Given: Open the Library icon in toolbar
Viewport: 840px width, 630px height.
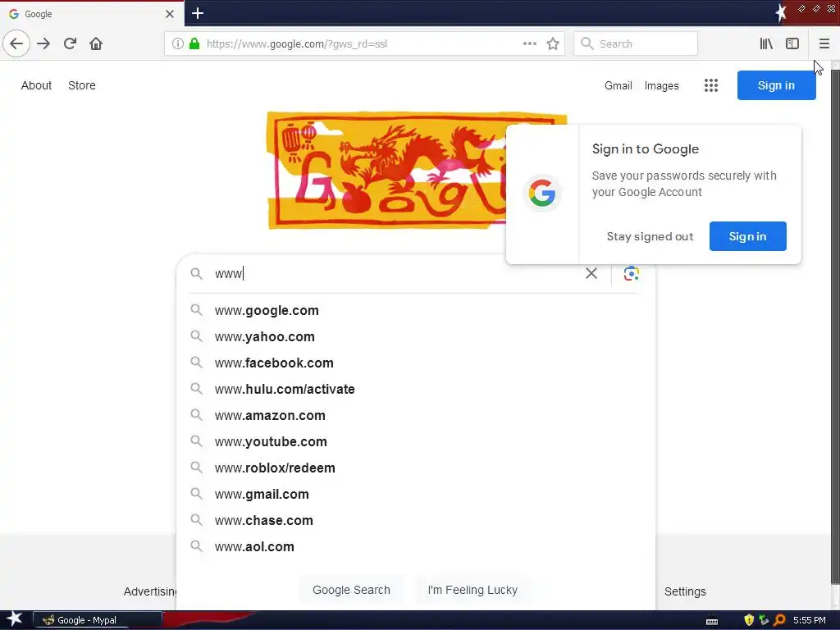Looking at the screenshot, I should click(x=766, y=43).
